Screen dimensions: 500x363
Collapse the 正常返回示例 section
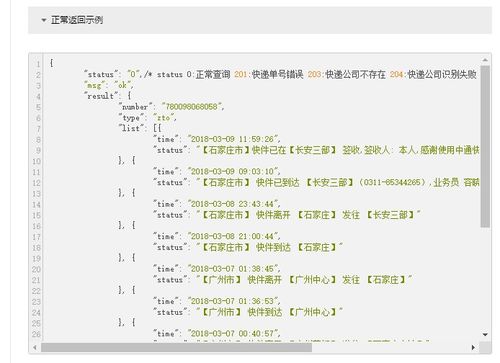click(44, 20)
